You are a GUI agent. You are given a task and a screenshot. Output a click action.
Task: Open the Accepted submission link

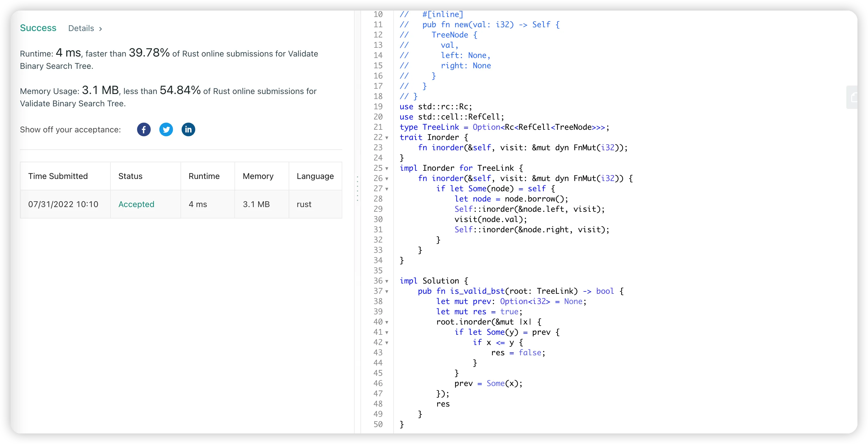[x=136, y=204]
